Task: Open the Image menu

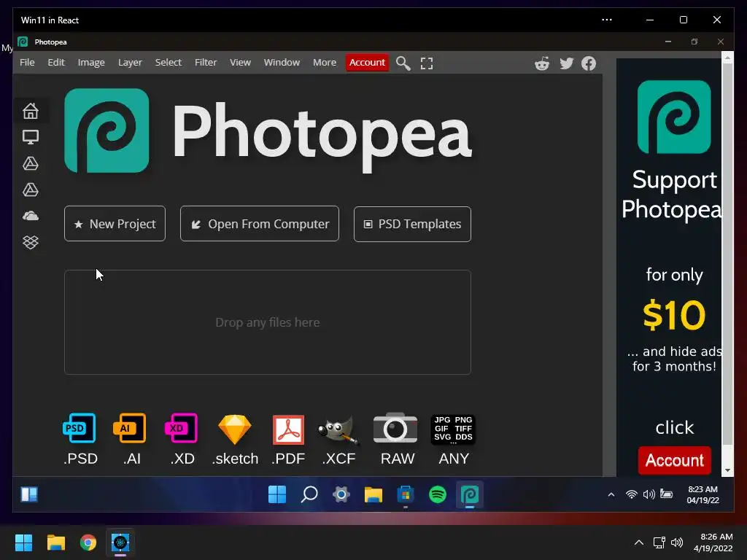Action: (91, 63)
